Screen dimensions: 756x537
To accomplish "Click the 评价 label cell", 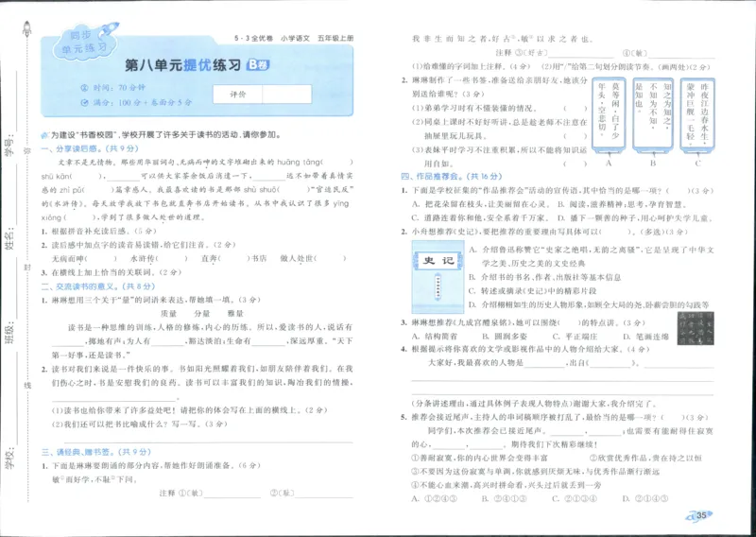I will coord(238,95).
